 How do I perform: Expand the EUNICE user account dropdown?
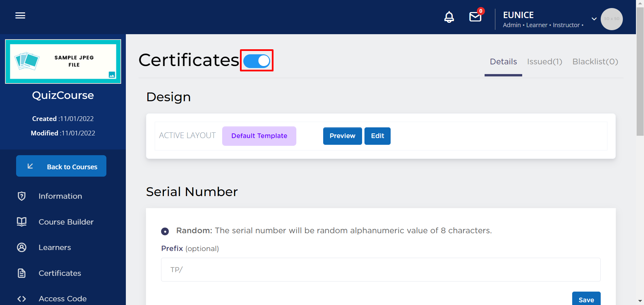pyautogui.click(x=594, y=19)
